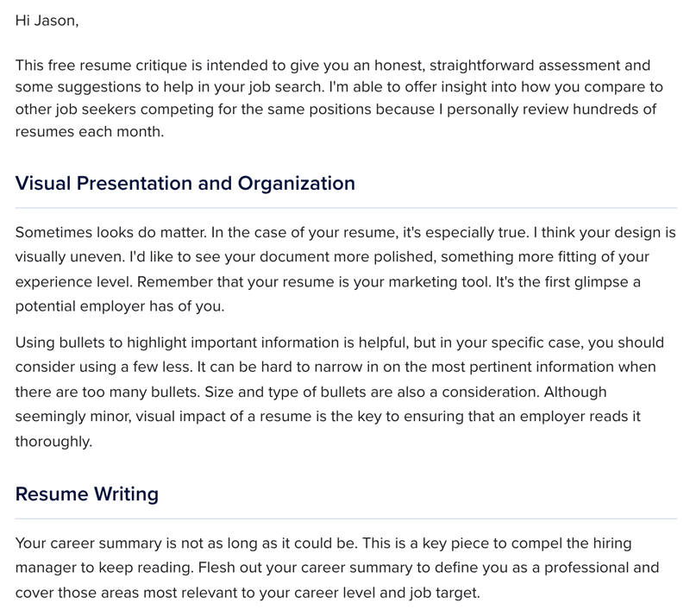Click the word 'thoroughly.'
Viewport: 690px width, 616px height.
pos(53,441)
